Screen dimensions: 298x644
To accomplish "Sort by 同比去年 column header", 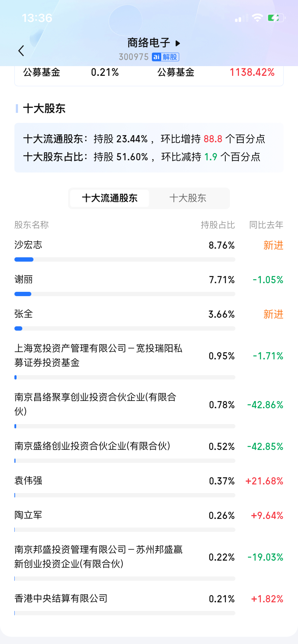I will pyautogui.click(x=266, y=225).
